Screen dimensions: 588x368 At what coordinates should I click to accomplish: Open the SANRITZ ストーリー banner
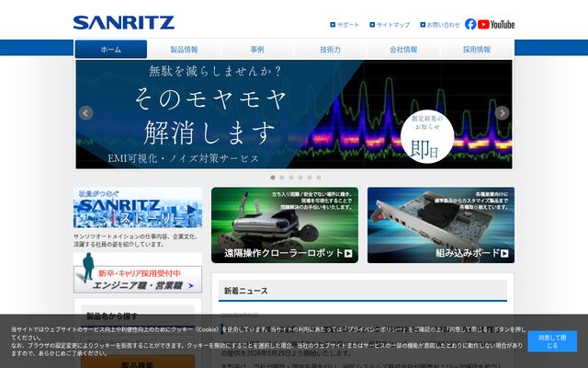[x=138, y=208]
